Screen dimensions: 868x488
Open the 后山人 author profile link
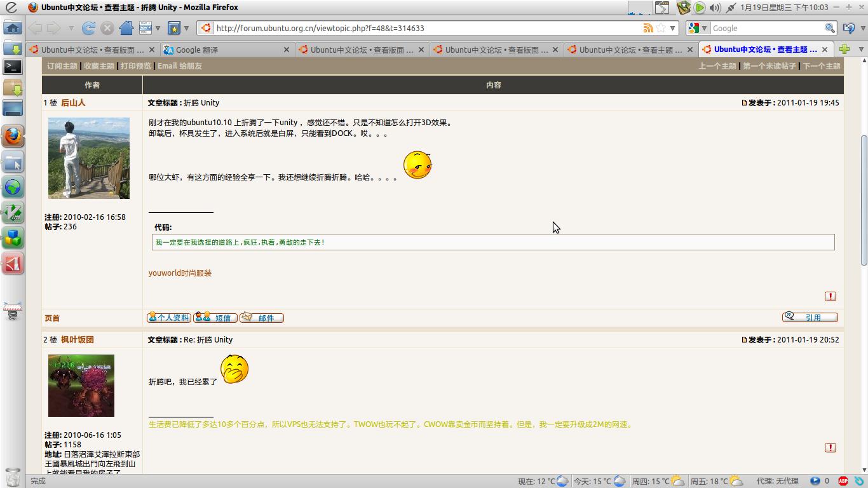[x=73, y=102]
